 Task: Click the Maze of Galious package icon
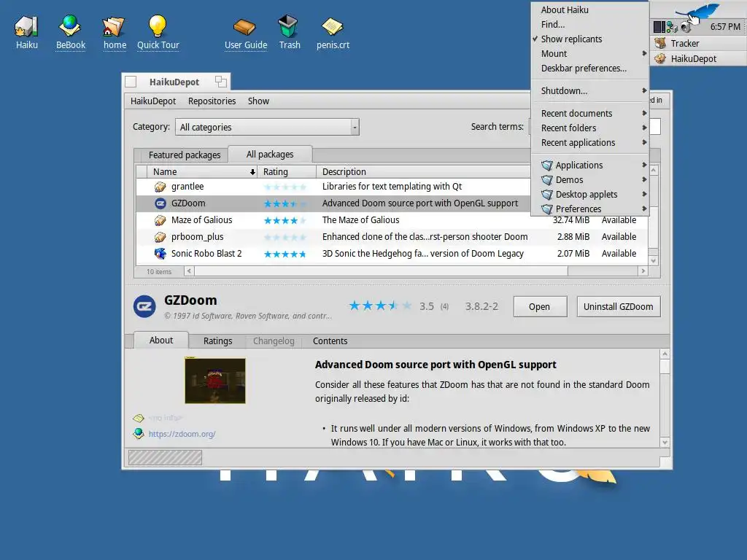coord(160,220)
